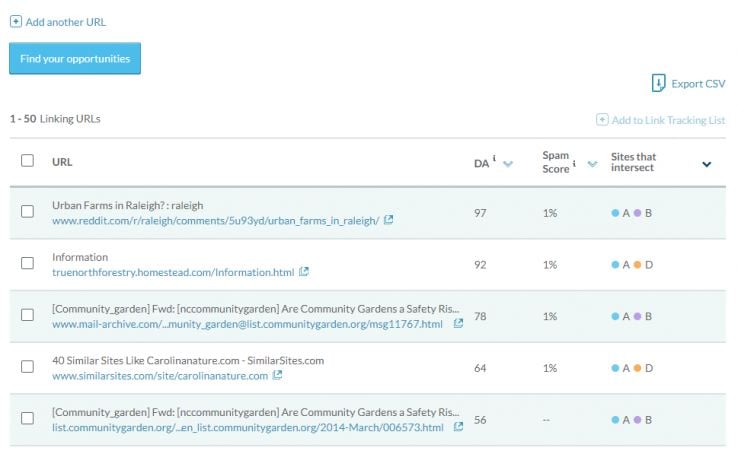Open www.similarsites.com carolinanature.com link
This screenshot has height=454, width=738.
[160, 376]
